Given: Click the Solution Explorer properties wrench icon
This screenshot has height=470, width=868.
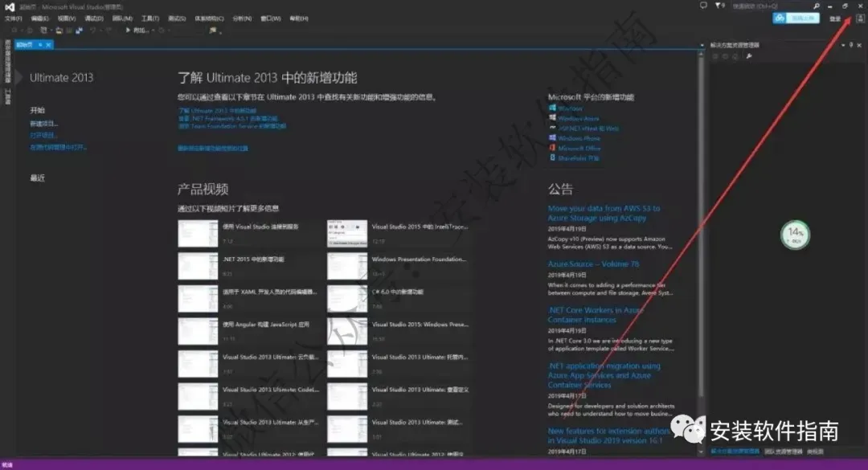Looking at the screenshot, I should pyautogui.click(x=749, y=56).
